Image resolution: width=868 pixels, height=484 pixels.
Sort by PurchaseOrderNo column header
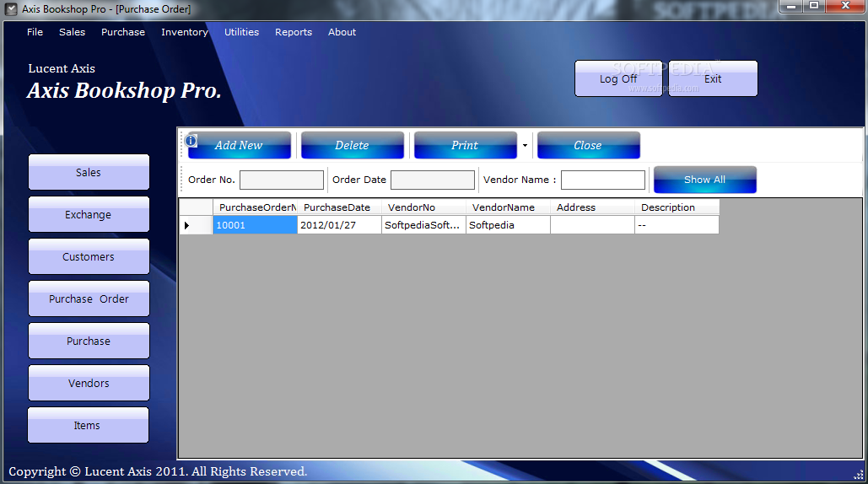click(x=256, y=207)
